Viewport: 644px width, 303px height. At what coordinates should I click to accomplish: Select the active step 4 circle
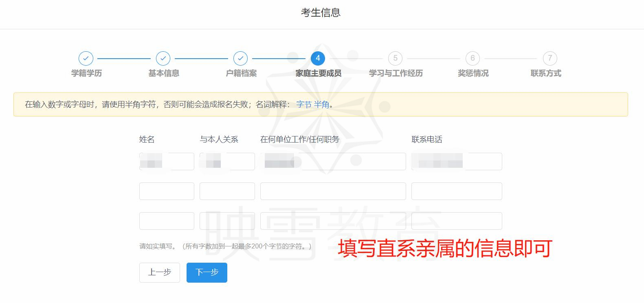318,58
